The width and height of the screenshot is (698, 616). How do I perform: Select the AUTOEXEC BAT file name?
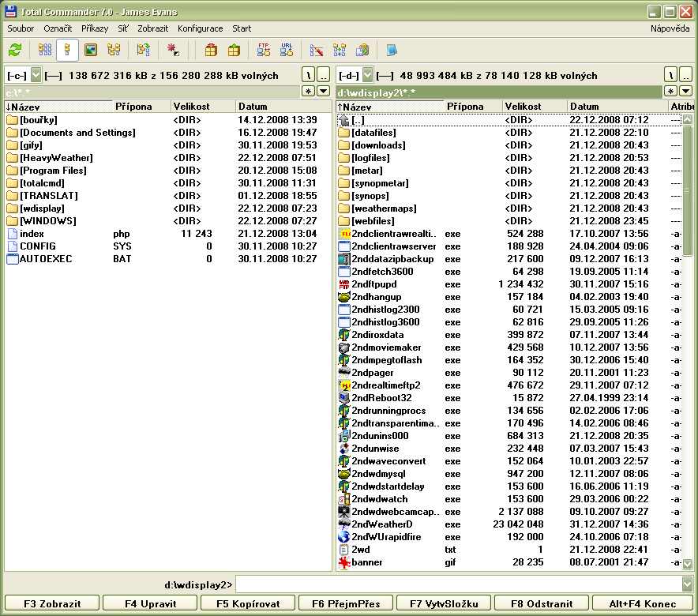[x=46, y=258]
